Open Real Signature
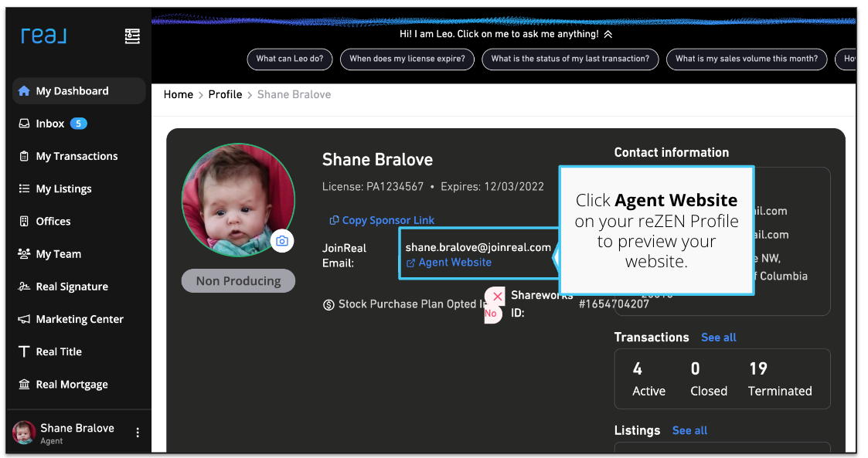The image size is (868, 458). (72, 287)
